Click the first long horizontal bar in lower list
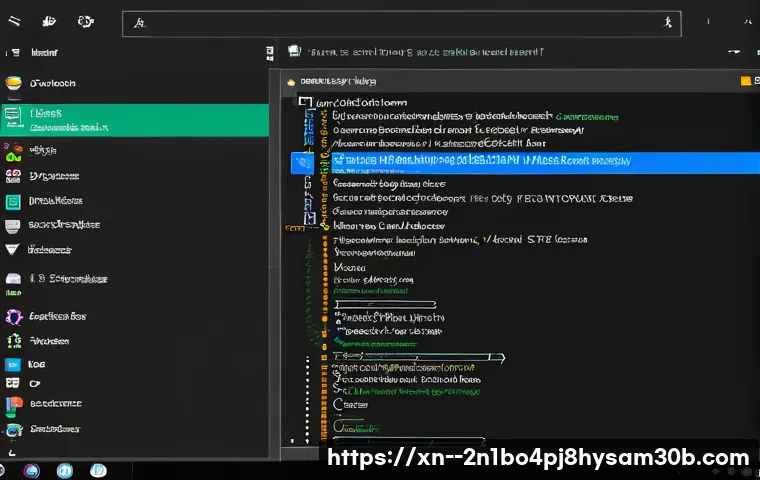 [385, 303]
